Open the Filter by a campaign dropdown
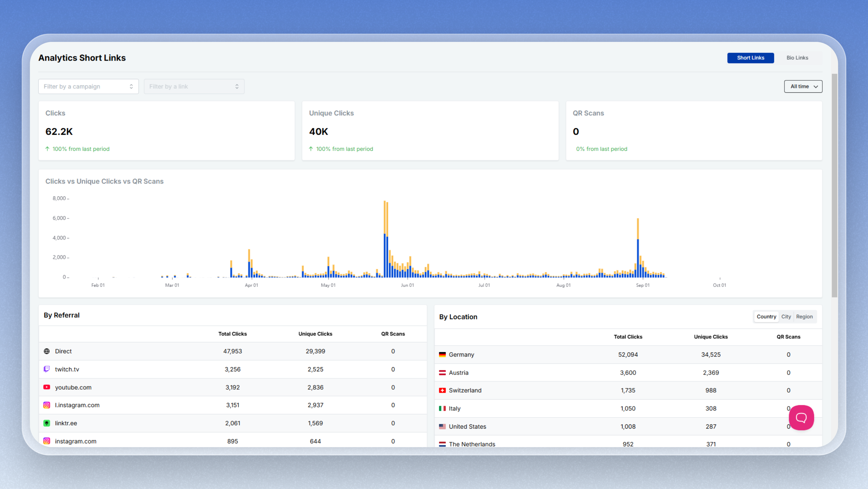The image size is (868, 489). click(89, 86)
